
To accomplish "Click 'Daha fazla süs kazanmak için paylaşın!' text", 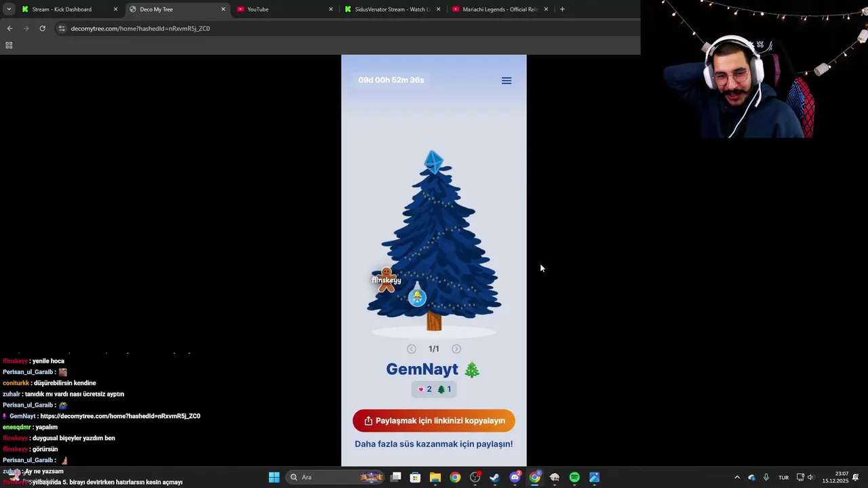I will click(x=434, y=444).
